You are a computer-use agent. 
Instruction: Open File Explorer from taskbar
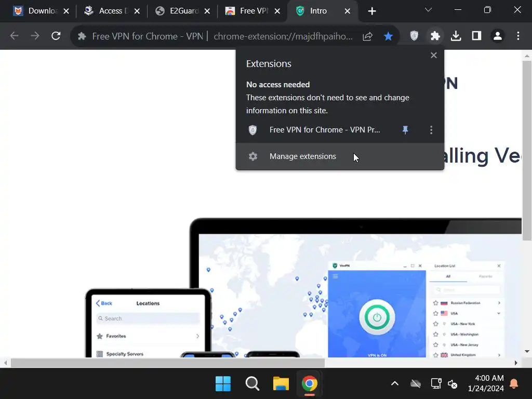tap(281, 384)
